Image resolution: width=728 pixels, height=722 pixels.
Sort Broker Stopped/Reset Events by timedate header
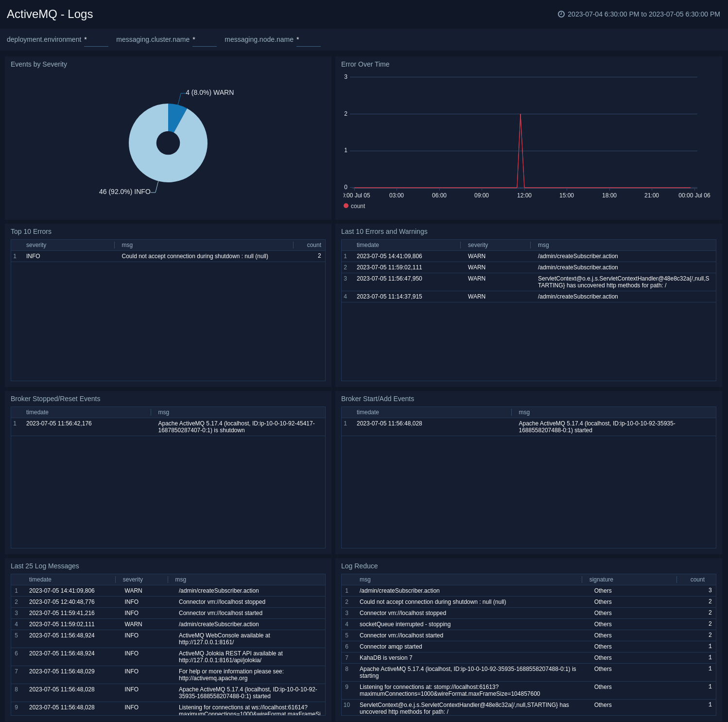37,412
